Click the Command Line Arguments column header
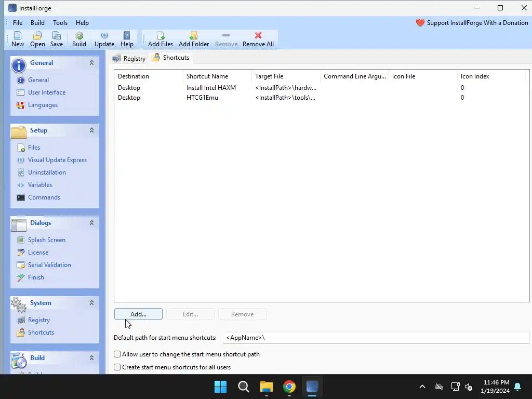Screen dimensions: 532x399 pyautogui.click(x=354, y=76)
